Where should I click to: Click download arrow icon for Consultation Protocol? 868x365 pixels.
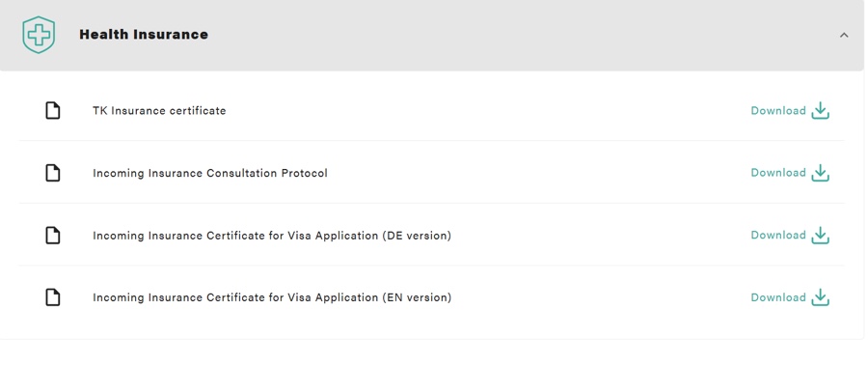click(x=821, y=173)
